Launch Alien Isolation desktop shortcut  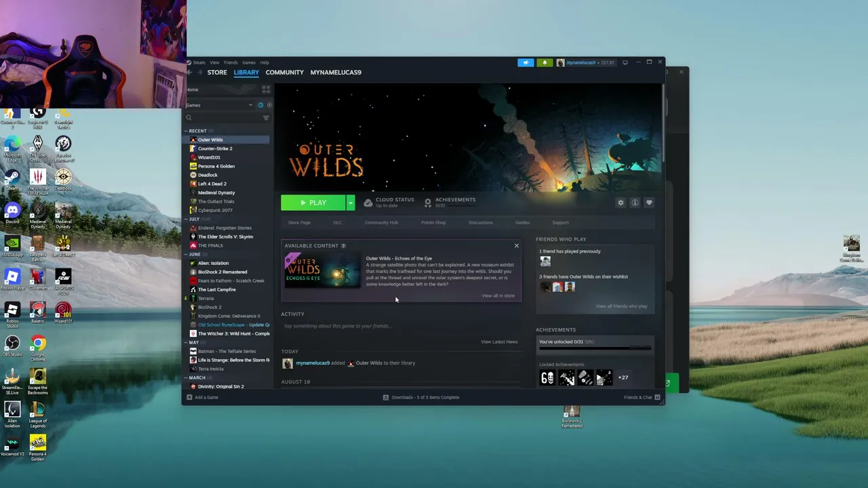pos(12,413)
